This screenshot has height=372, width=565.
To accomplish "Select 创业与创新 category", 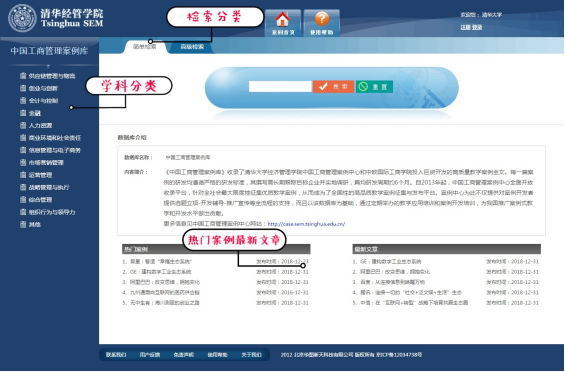I will pyautogui.click(x=43, y=88).
